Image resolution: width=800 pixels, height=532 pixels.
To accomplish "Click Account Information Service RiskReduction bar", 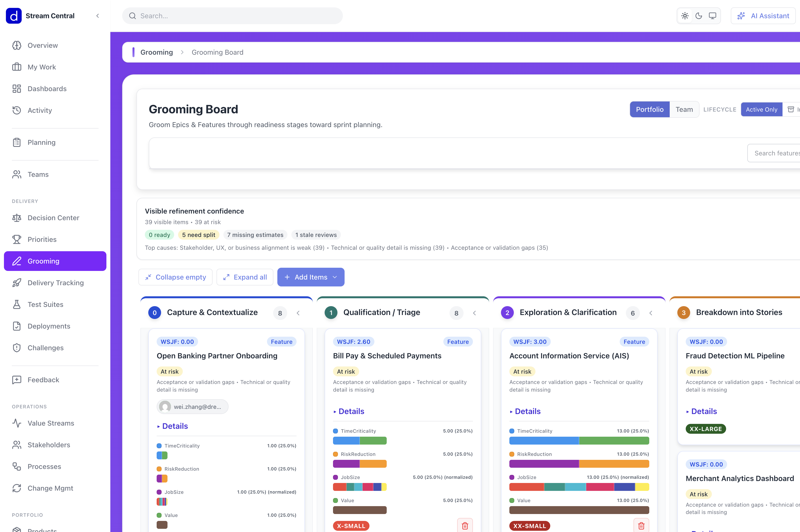I will coord(579,464).
